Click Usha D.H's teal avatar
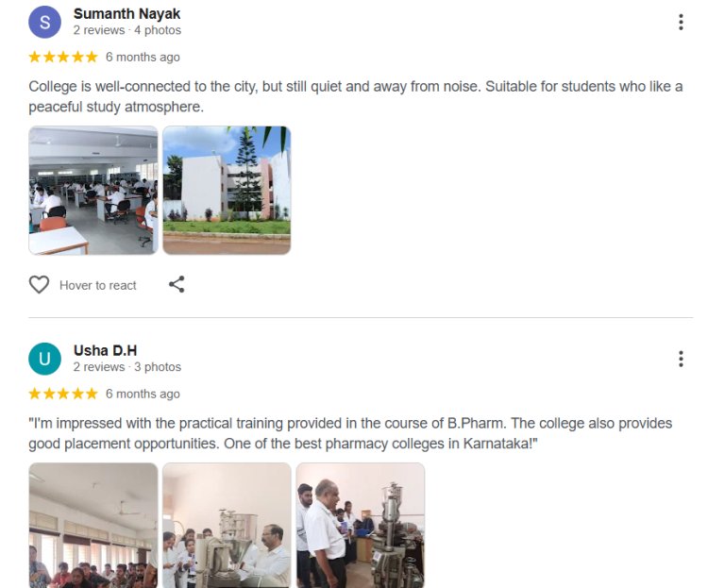This screenshot has height=588, width=708. tap(44, 359)
